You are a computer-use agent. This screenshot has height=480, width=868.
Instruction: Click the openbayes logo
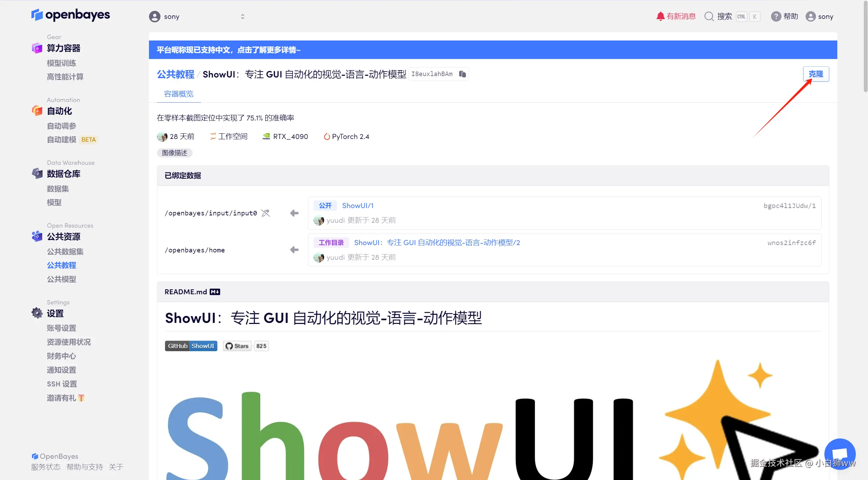[70, 15]
